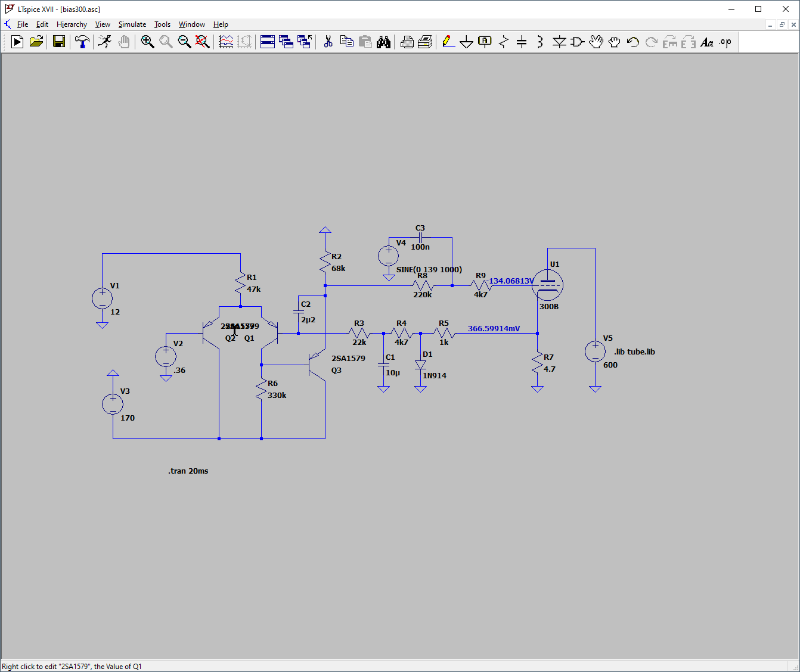This screenshot has height=672, width=800.
Task: Place a capacitor component
Action: point(522,42)
